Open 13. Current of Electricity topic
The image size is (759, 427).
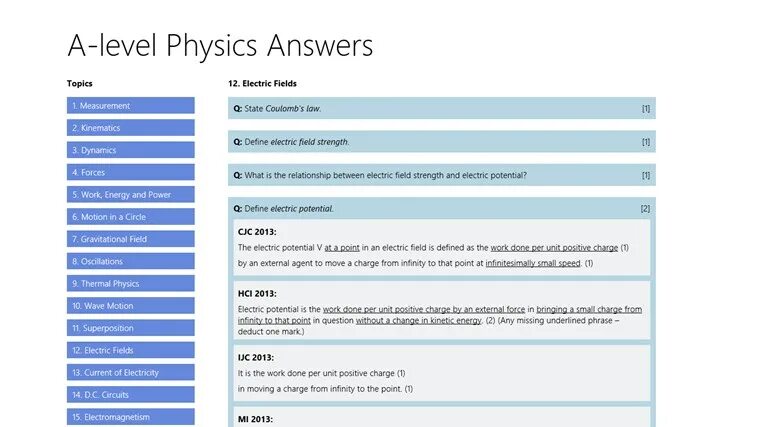pyautogui.click(x=131, y=373)
